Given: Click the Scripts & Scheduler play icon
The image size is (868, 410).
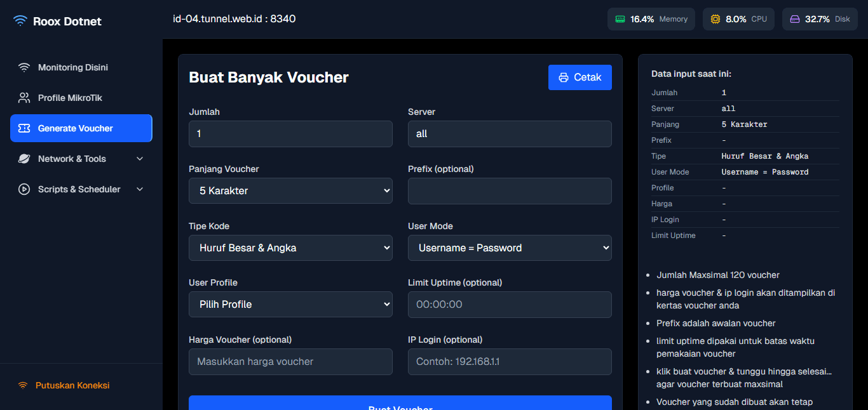Looking at the screenshot, I should coord(24,189).
